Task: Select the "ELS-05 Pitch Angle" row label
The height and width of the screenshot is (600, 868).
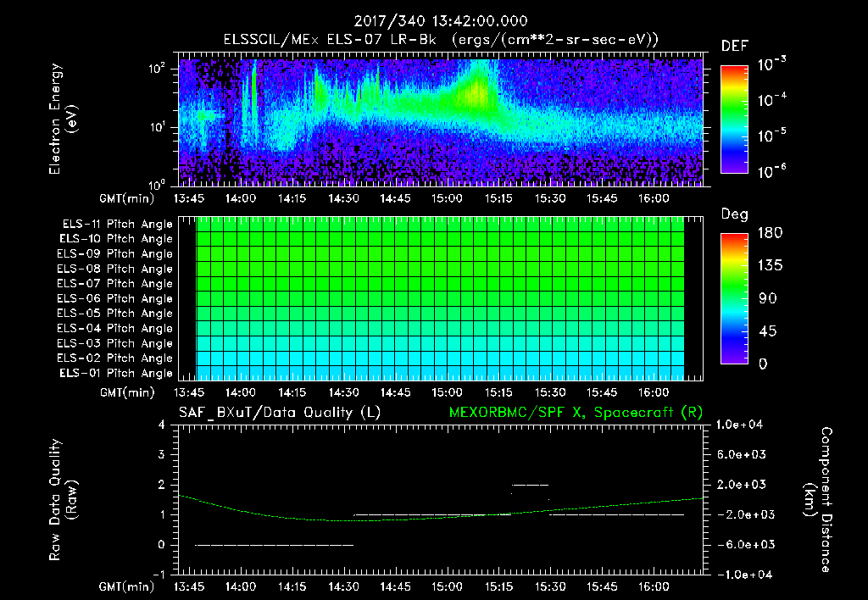Action: click(114, 314)
